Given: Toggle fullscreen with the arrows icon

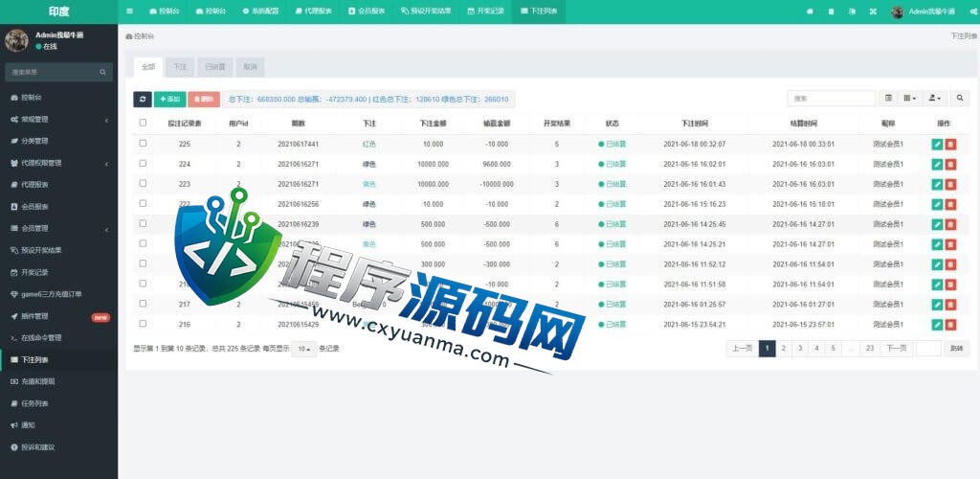Looking at the screenshot, I should click(873, 11).
